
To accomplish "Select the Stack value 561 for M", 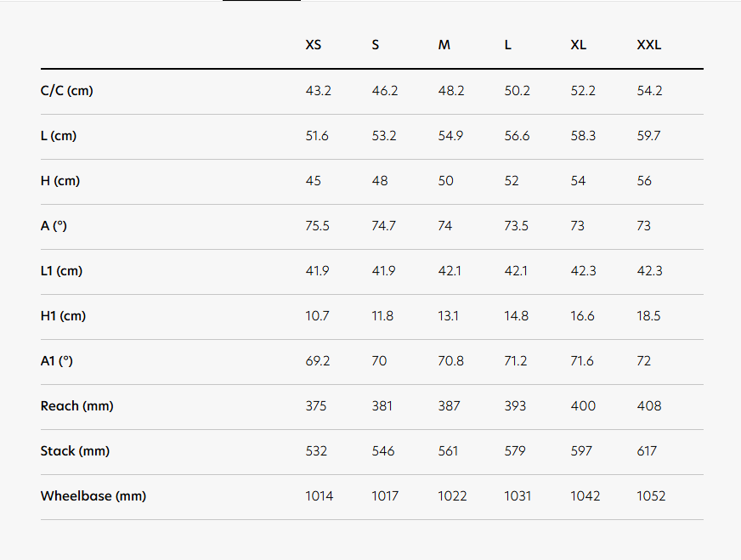I will tap(450, 451).
